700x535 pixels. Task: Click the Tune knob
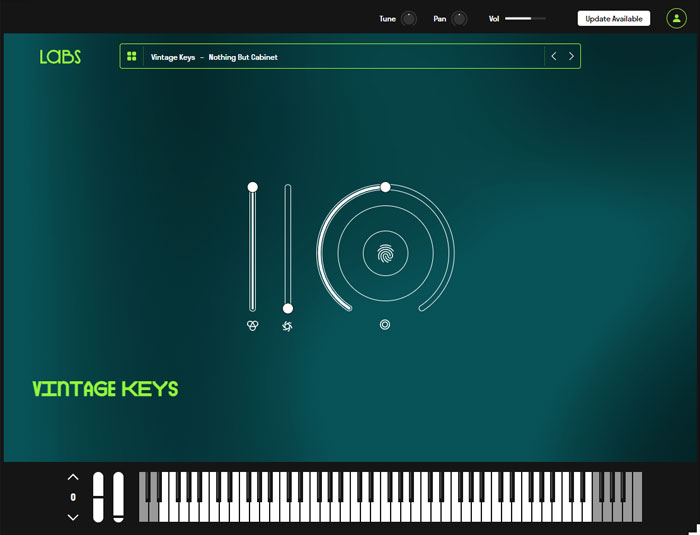(x=408, y=19)
